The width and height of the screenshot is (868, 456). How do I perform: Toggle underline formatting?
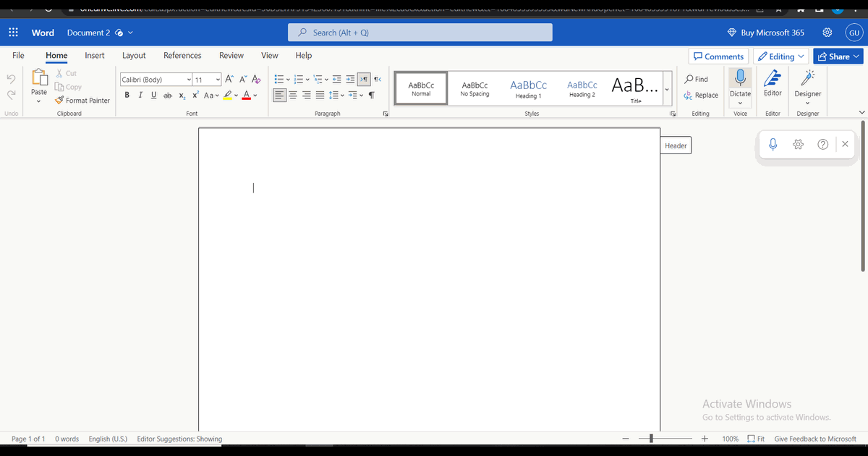153,95
